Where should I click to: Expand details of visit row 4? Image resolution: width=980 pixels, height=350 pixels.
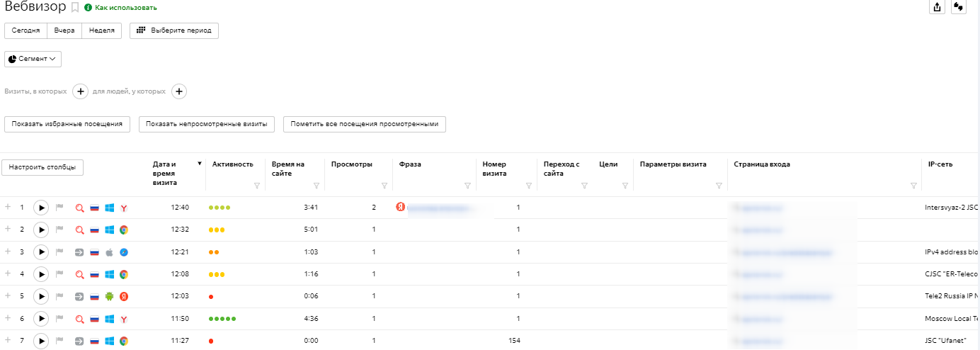pos(8,273)
